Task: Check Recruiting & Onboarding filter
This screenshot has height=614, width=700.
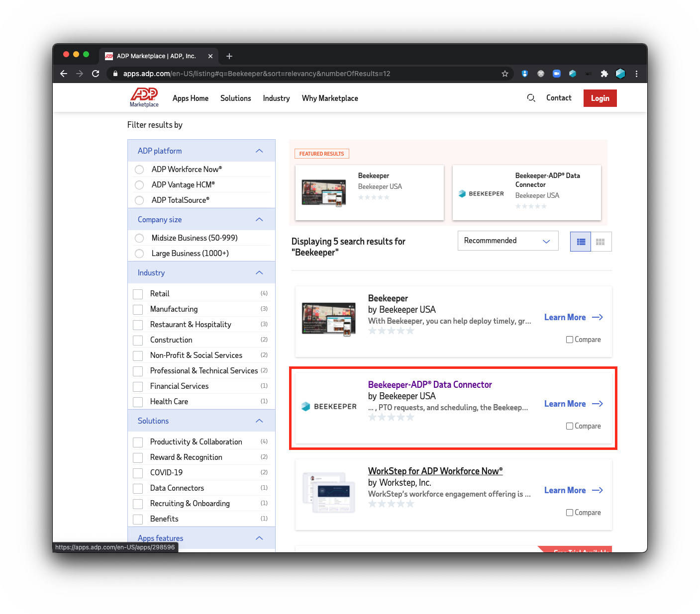Action: point(138,504)
